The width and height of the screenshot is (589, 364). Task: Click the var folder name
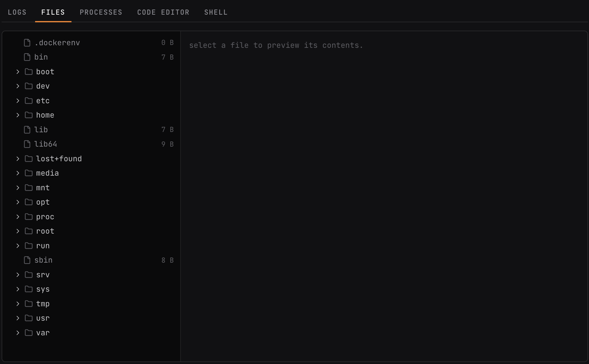(x=43, y=333)
